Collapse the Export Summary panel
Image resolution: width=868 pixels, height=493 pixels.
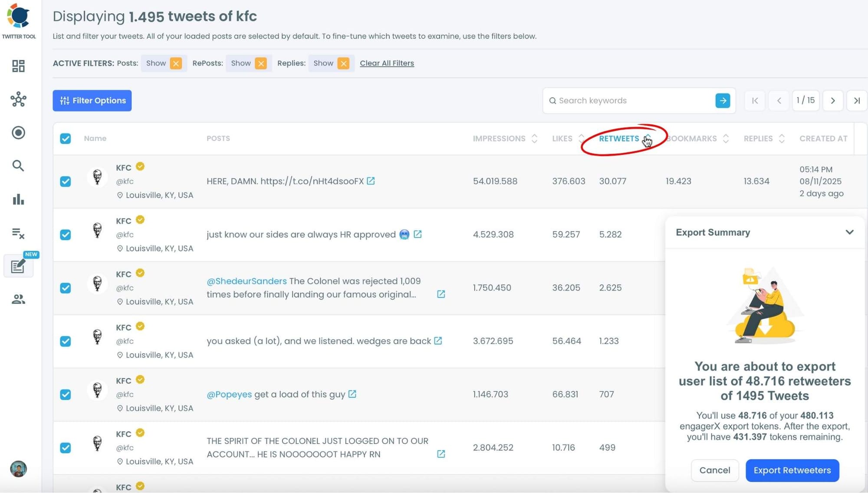coord(849,232)
